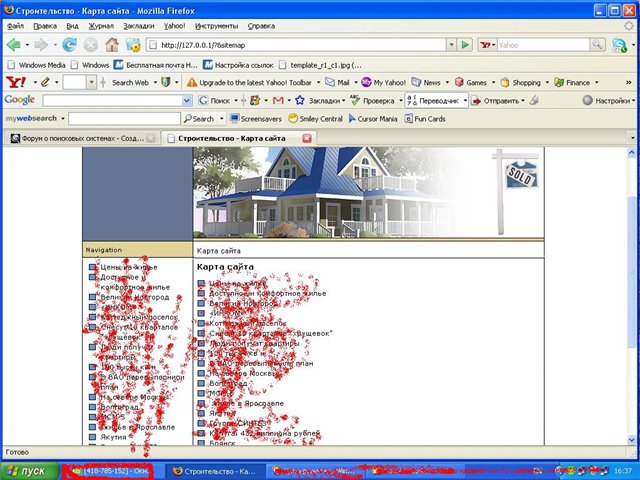Open Smiley Central button
640x480 pixels.
(x=315, y=119)
